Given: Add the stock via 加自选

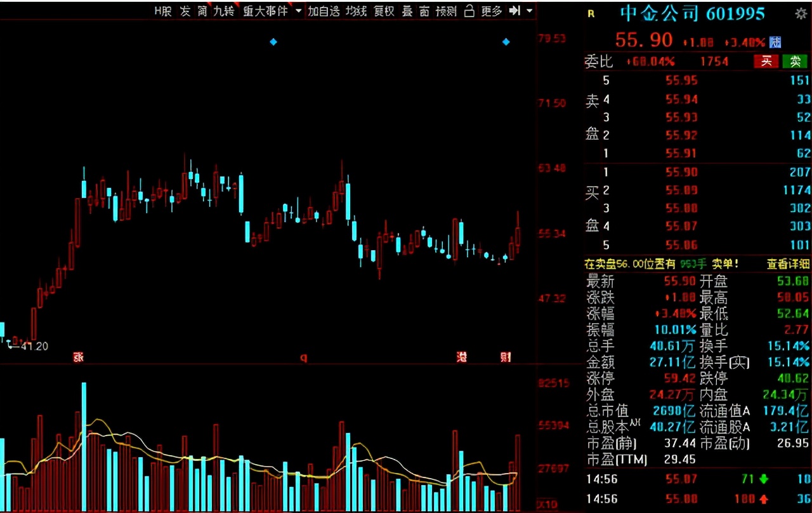Looking at the screenshot, I should [324, 11].
